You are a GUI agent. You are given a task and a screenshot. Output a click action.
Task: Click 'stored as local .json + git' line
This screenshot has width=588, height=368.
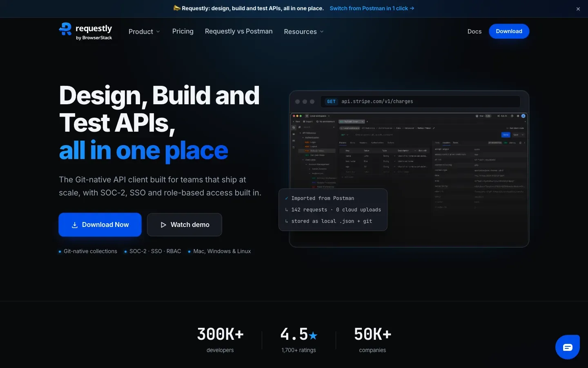[332, 221]
